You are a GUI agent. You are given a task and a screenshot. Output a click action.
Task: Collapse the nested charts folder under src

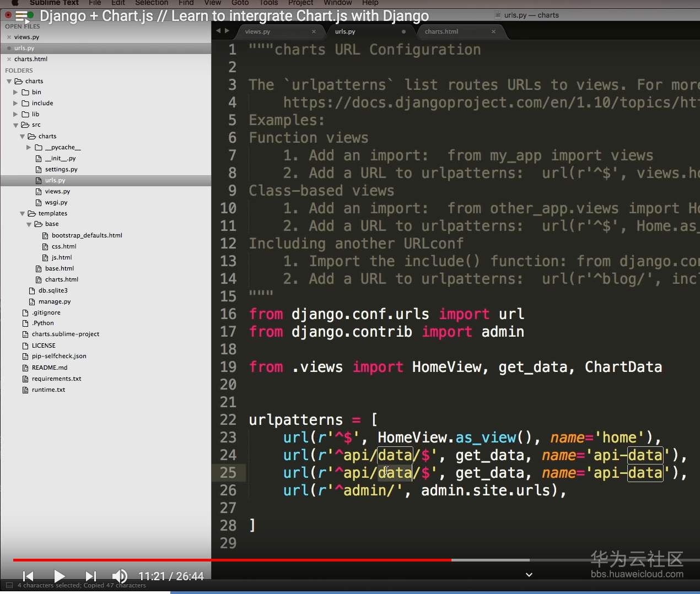(x=22, y=136)
